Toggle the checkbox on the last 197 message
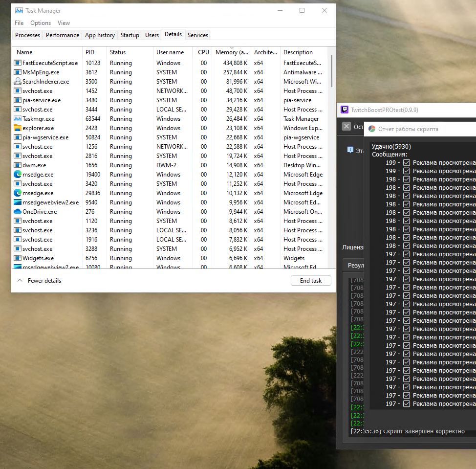Viewport: 476px width, 469px height. pyautogui.click(x=406, y=404)
